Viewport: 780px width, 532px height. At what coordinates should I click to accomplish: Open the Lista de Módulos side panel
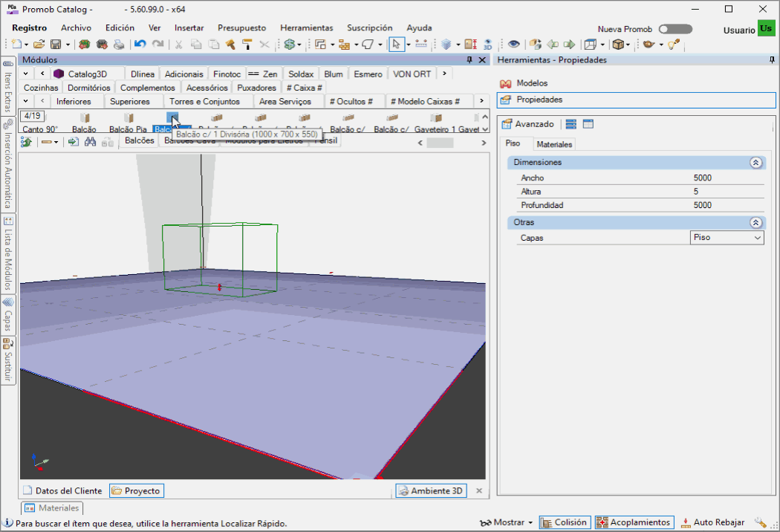pyautogui.click(x=8, y=253)
